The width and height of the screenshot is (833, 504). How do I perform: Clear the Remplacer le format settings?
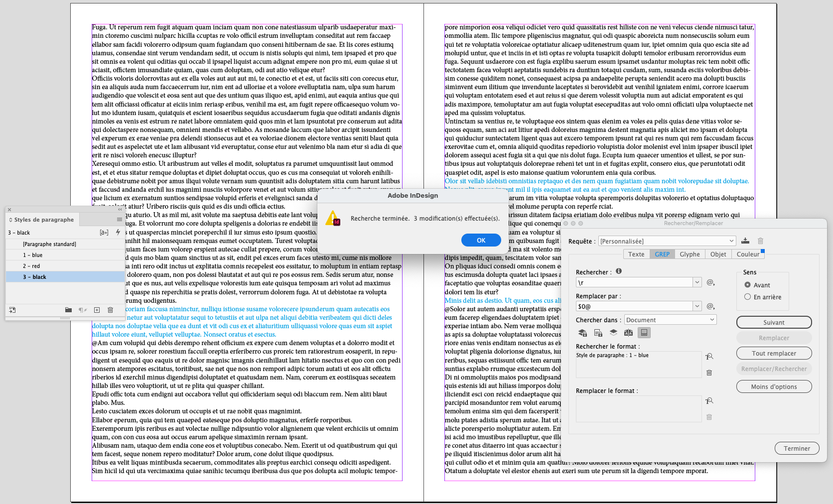click(x=709, y=417)
